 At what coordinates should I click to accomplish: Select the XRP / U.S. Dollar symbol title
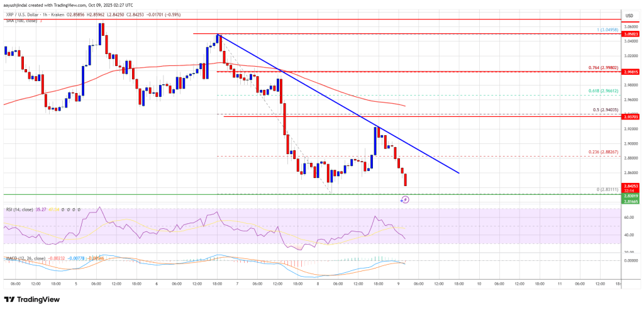(31, 12)
